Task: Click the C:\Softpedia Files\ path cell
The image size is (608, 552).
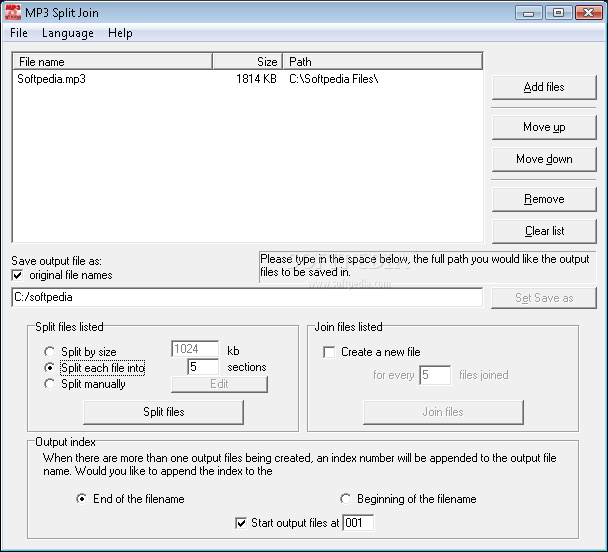Action: pos(334,79)
